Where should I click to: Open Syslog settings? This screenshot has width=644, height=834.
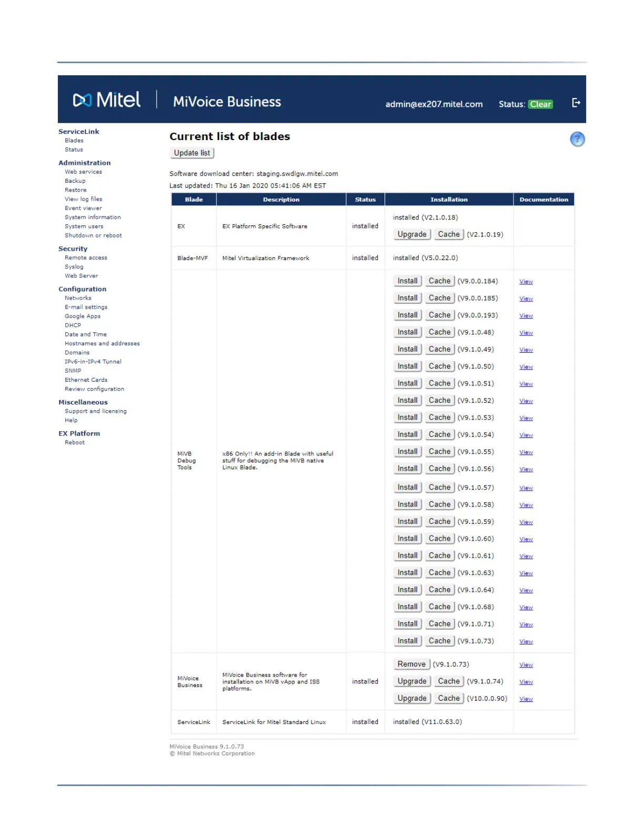click(x=74, y=267)
